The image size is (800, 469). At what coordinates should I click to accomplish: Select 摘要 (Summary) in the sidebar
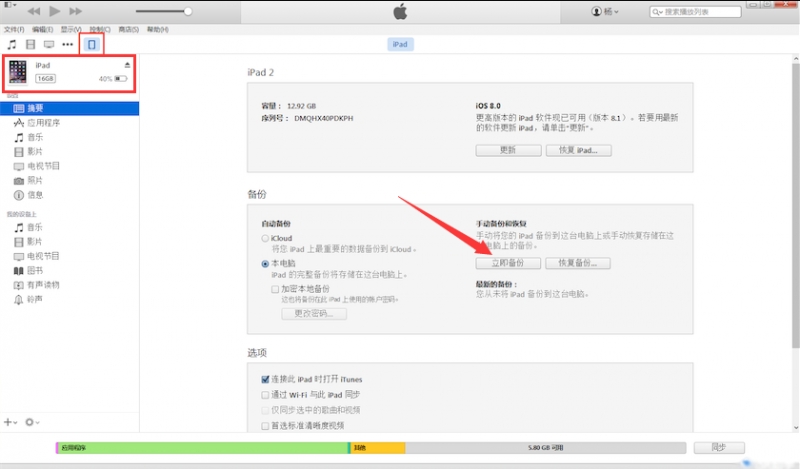[69, 108]
